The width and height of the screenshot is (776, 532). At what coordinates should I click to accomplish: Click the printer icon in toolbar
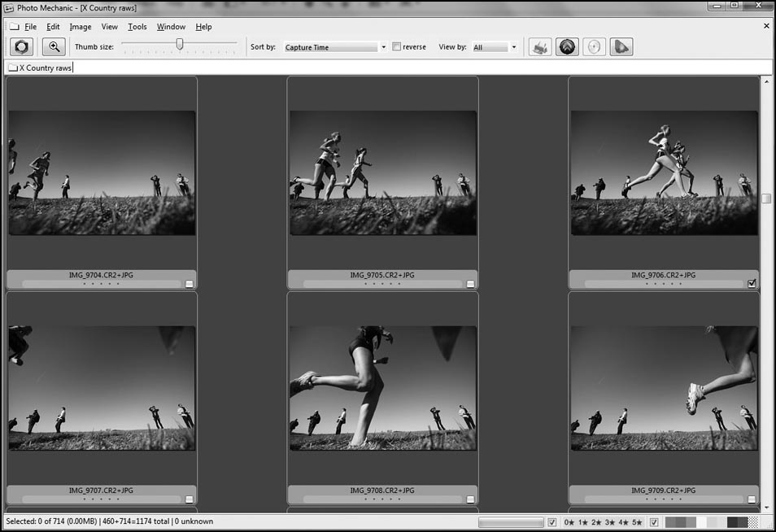click(x=540, y=47)
